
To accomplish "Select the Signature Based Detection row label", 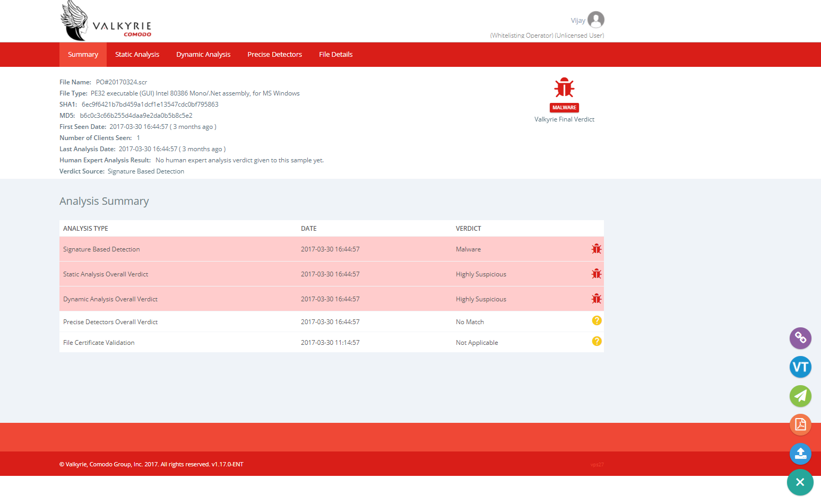I will (x=101, y=249).
